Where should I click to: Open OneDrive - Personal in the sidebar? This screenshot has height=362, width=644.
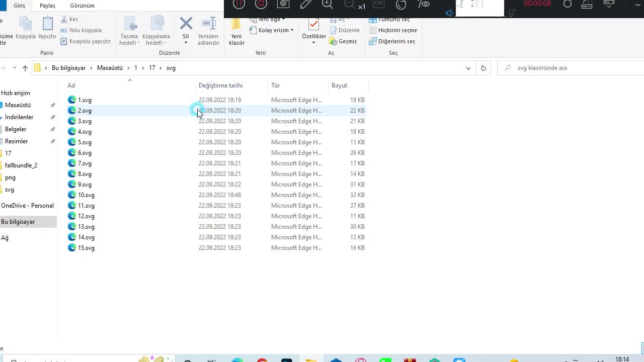[x=27, y=206]
